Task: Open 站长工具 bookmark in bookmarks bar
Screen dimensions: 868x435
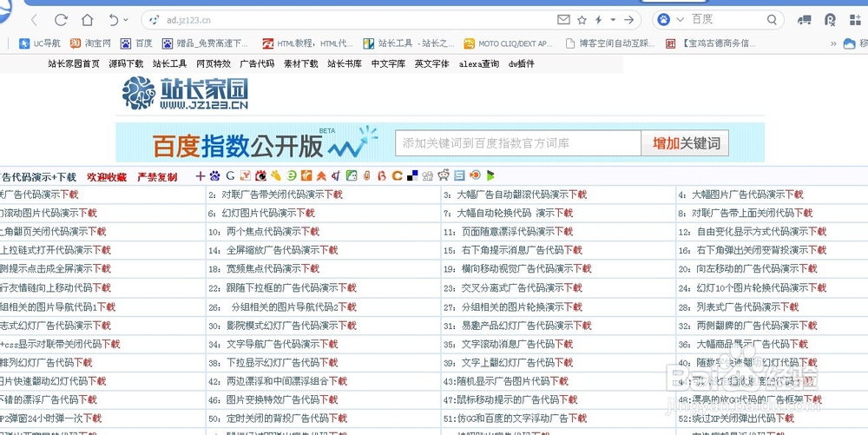Action: point(409,43)
